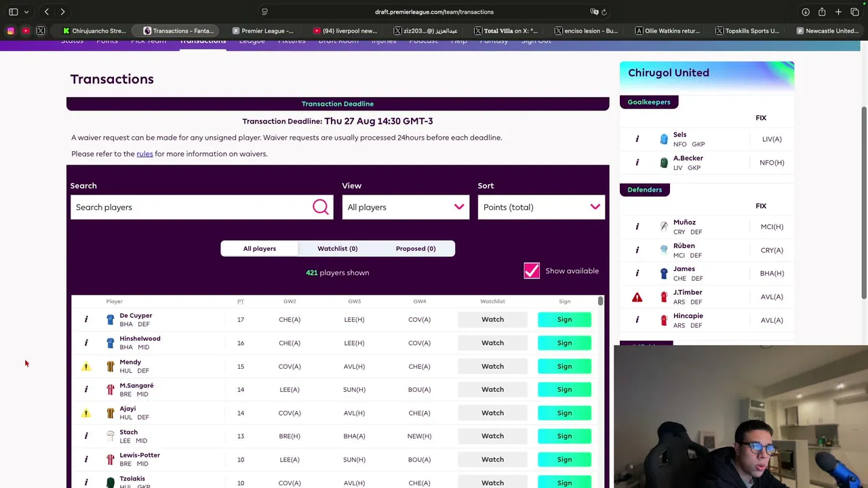Click the player name "Lewis-Potter"
868x488 pixels.
(140, 455)
